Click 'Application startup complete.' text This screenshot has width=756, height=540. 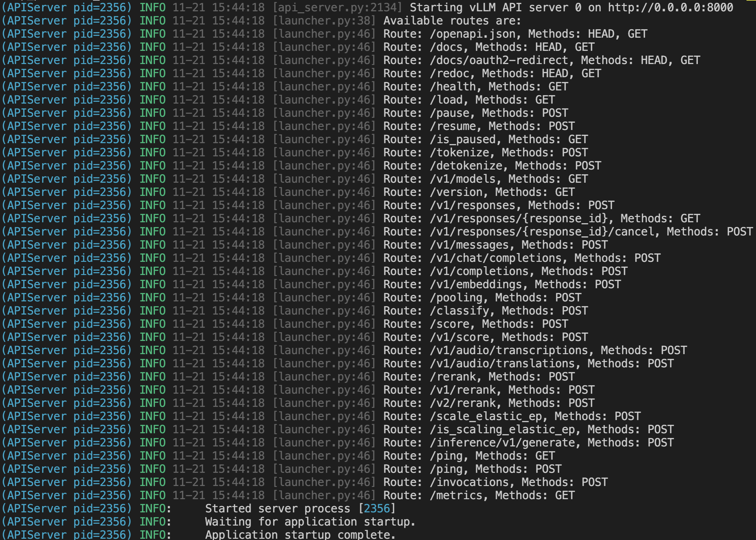point(300,535)
